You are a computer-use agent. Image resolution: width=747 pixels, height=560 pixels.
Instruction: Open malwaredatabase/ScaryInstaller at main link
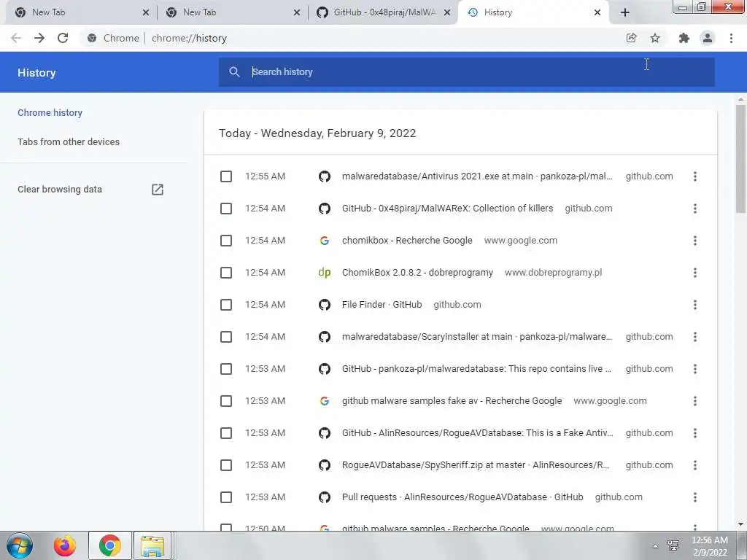click(477, 337)
